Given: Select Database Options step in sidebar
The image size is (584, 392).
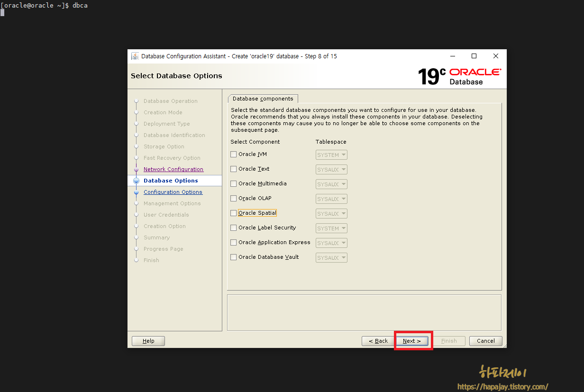Looking at the screenshot, I should pos(171,181).
